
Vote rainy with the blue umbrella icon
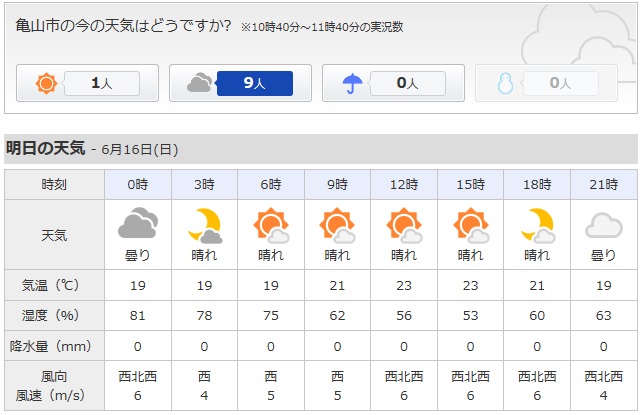(352, 83)
